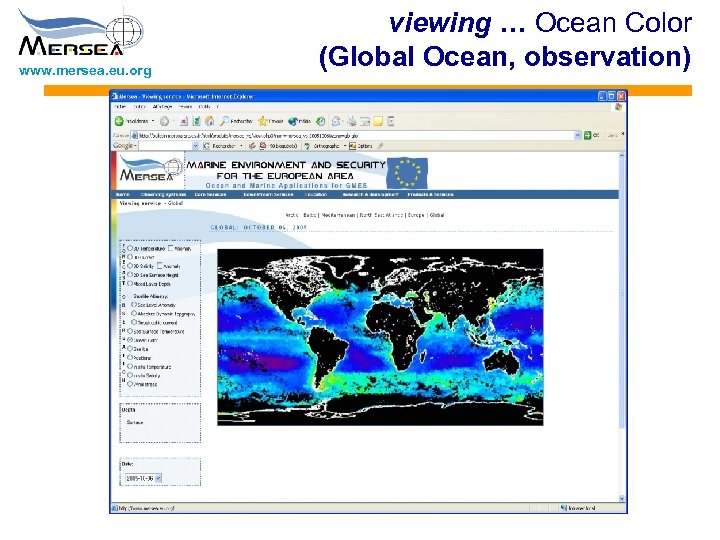Viewport: 720px width, 540px height.
Task: Follow the Mediterranean region link
Action: tap(338, 215)
